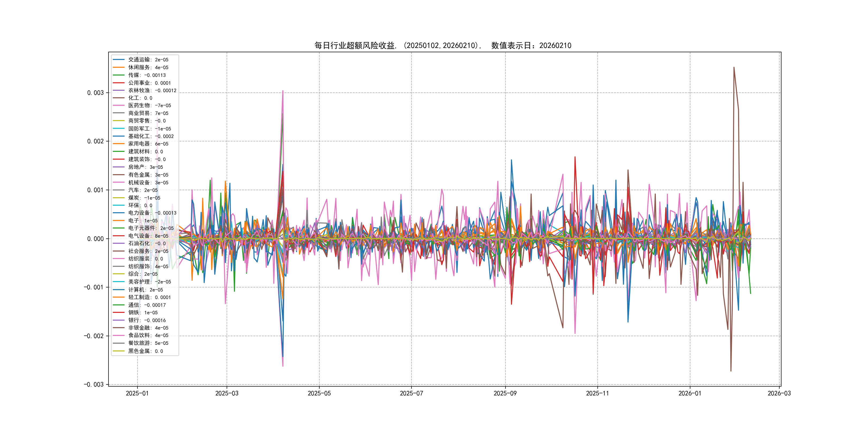Click the 0.003 y-axis tick label
This screenshot has height=434, width=868.
tap(95, 93)
